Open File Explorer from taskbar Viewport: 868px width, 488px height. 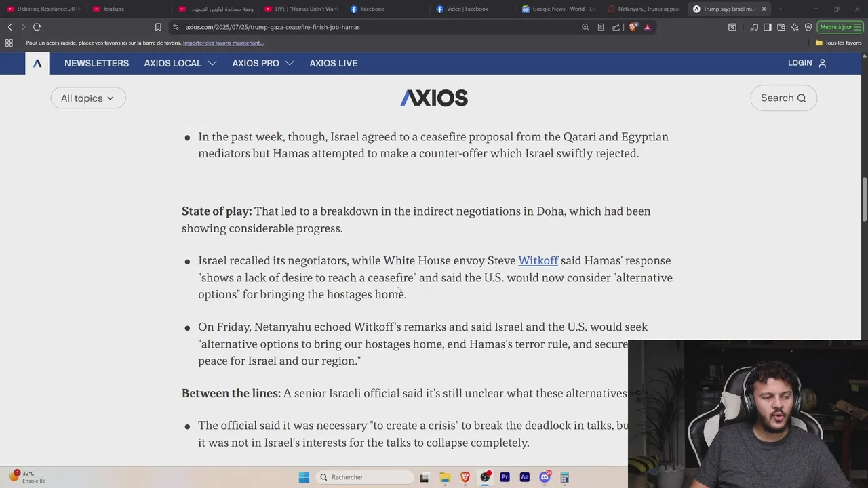(x=445, y=477)
